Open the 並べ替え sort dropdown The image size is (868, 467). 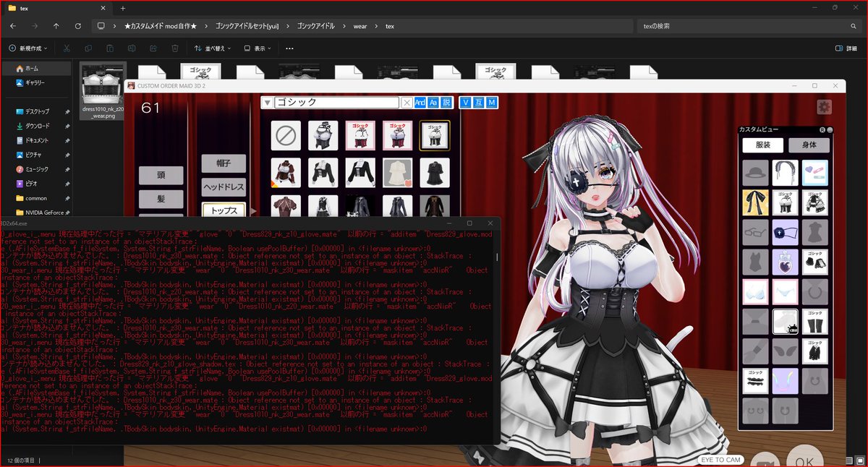[213, 48]
